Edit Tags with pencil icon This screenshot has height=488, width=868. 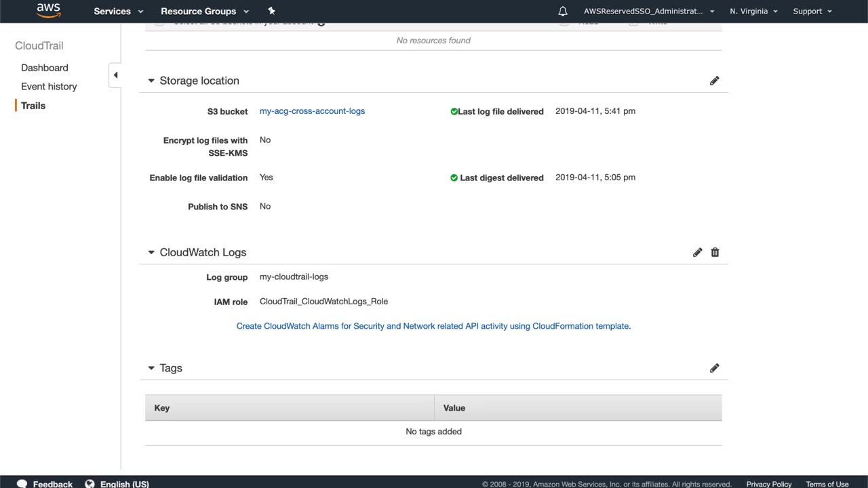714,368
